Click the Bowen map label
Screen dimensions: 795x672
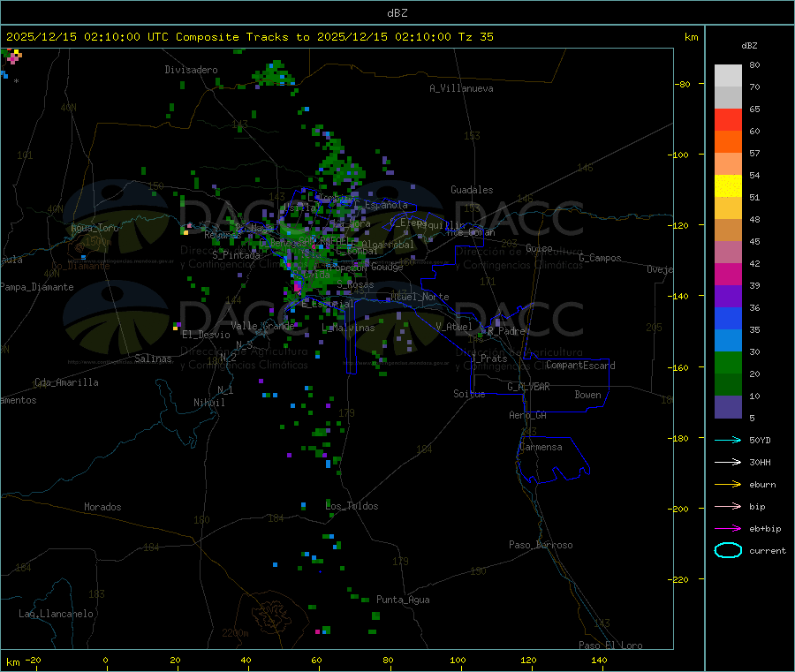pos(588,395)
